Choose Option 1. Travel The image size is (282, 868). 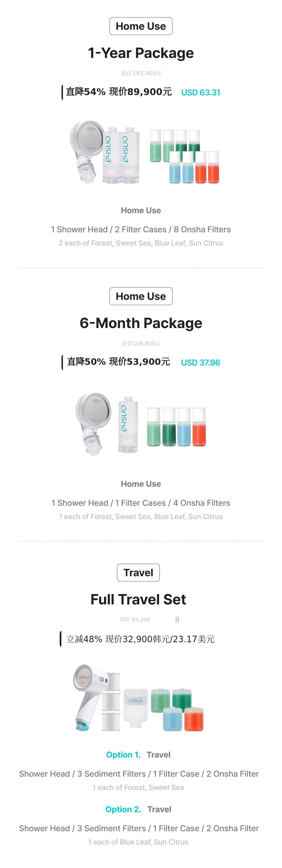pos(138,755)
